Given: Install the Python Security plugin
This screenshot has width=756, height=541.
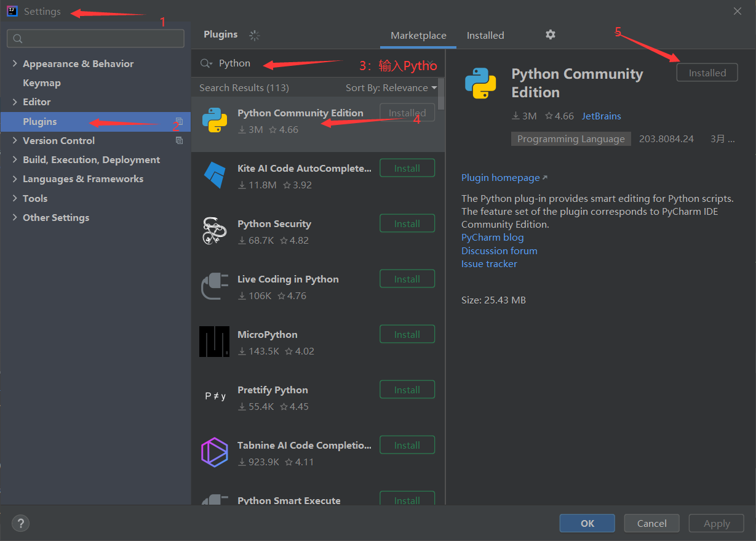Looking at the screenshot, I should click(407, 223).
